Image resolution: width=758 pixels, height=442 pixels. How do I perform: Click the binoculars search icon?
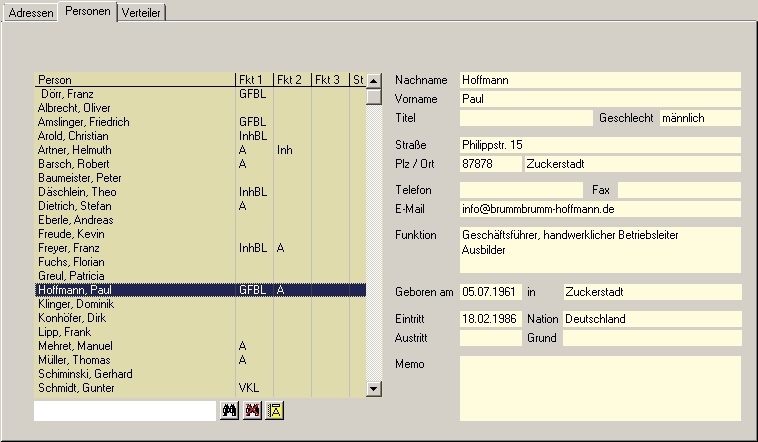tap(229, 410)
